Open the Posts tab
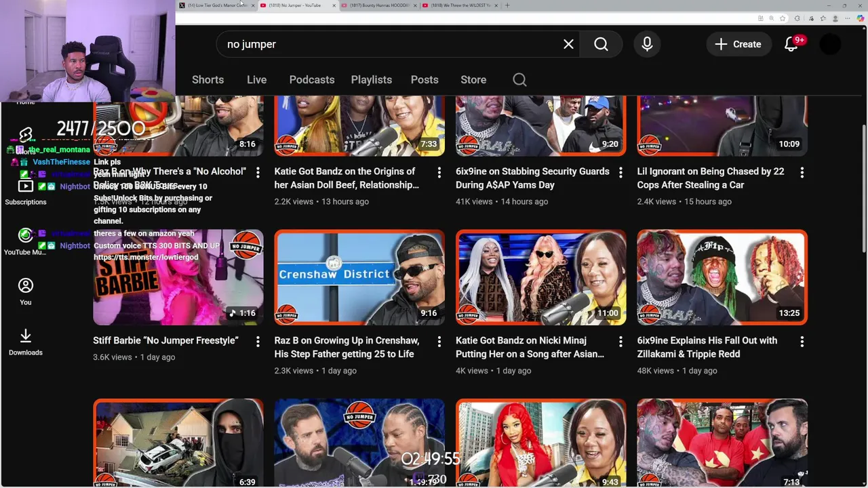 (x=425, y=80)
